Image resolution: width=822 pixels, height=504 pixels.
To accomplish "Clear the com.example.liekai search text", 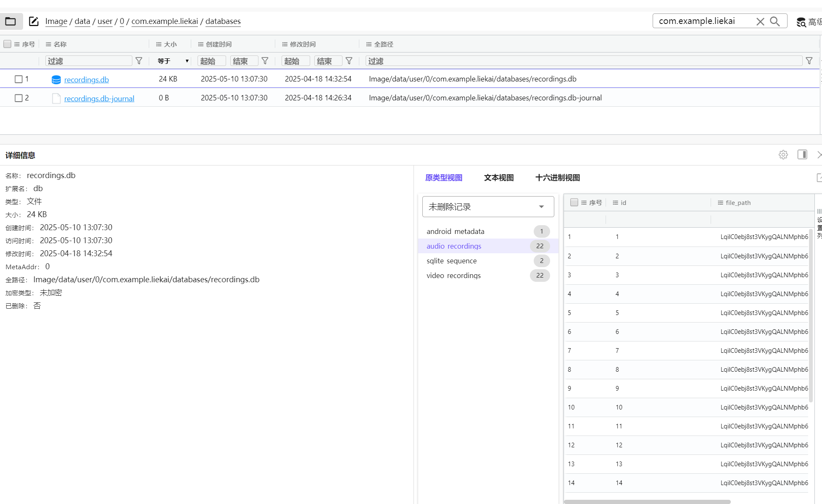I will point(760,21).
